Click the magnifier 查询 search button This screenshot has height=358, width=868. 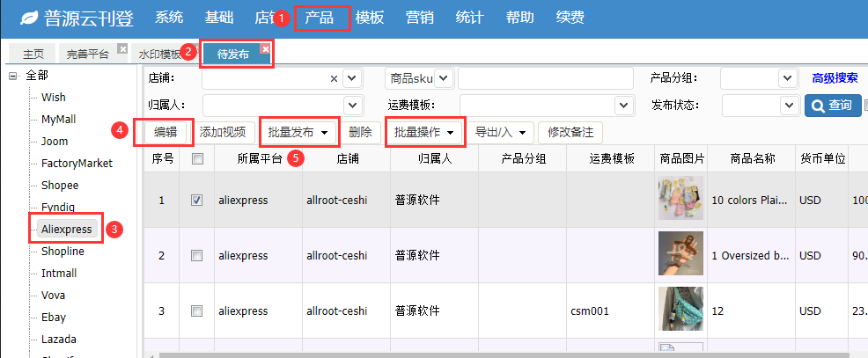tap(833, 106)
